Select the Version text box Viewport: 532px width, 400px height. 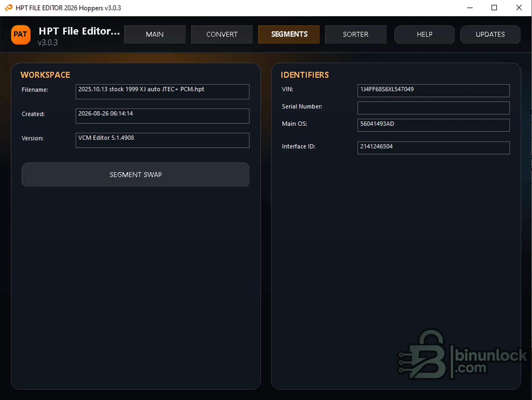pyautogui.click(x=163, y=140)
